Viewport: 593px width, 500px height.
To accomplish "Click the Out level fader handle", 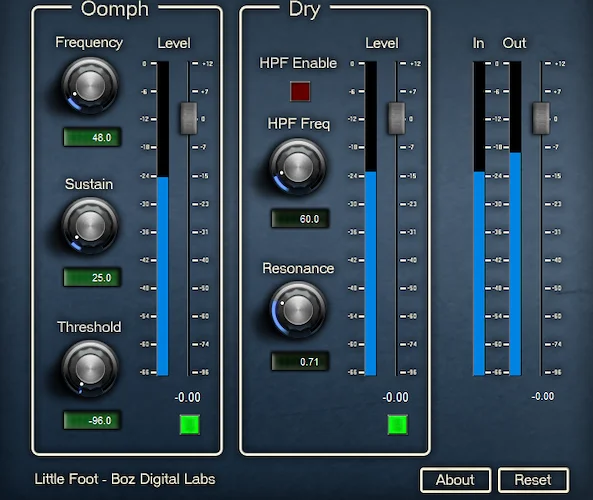I will 541,118.
